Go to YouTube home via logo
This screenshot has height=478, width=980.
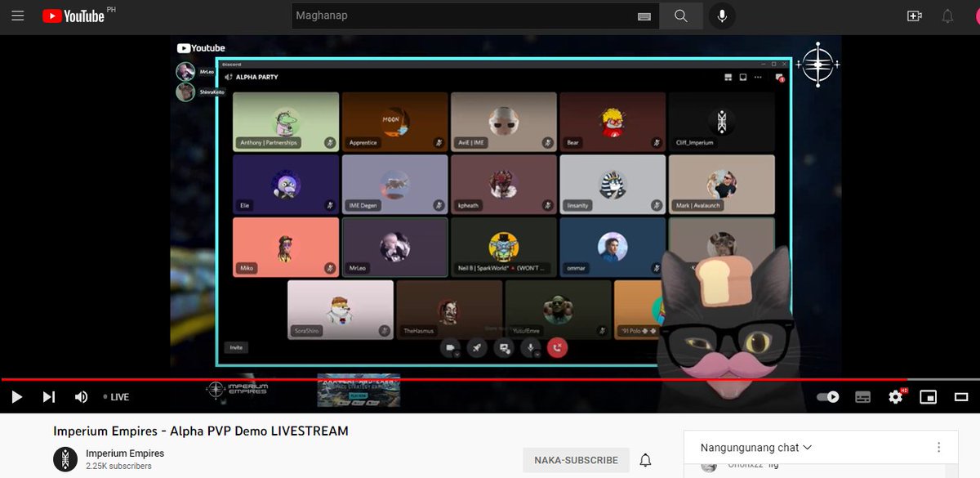(73, 16)
